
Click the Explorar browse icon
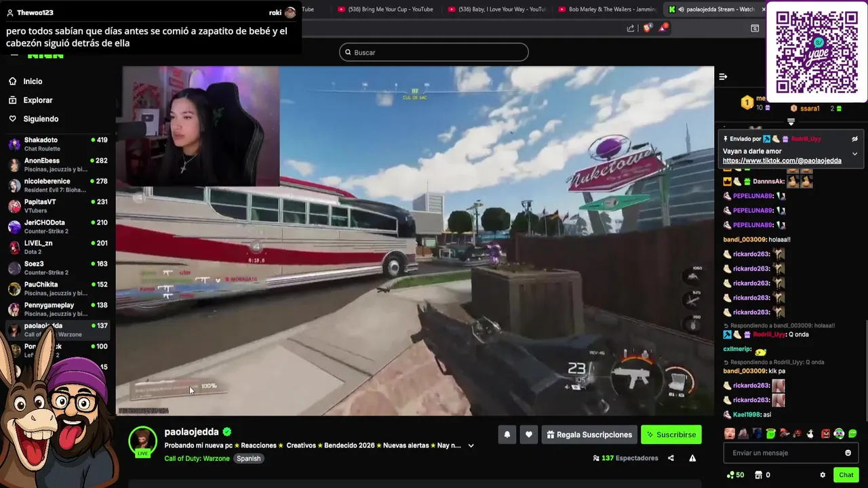click(x=12, y=100)
